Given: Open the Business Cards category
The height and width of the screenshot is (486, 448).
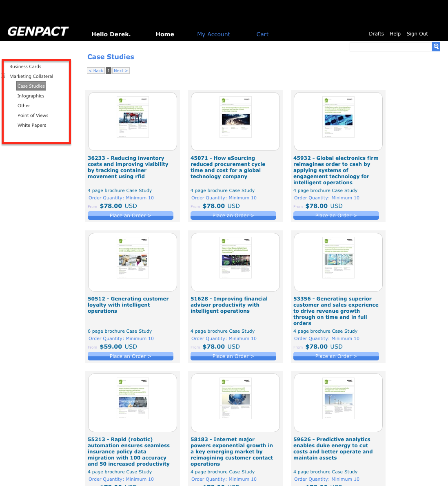Looking at the screenshot, I should [x=25, y=66].
